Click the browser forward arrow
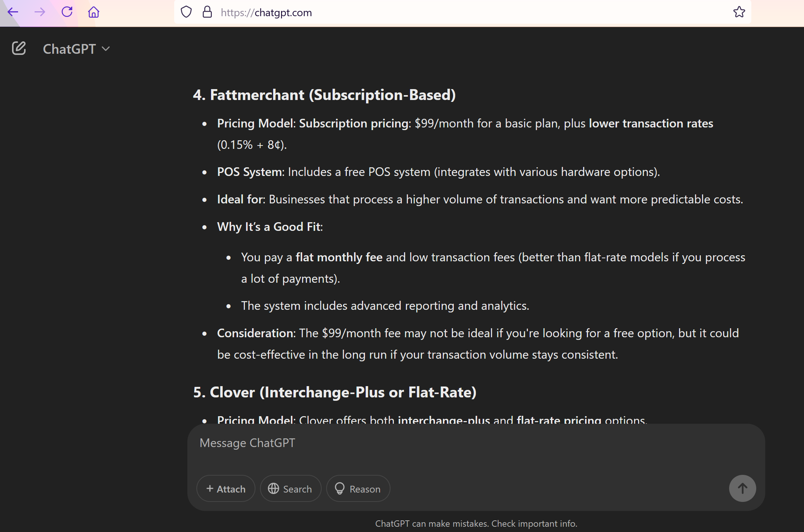The image size is (804, 532). pos(40,12)
